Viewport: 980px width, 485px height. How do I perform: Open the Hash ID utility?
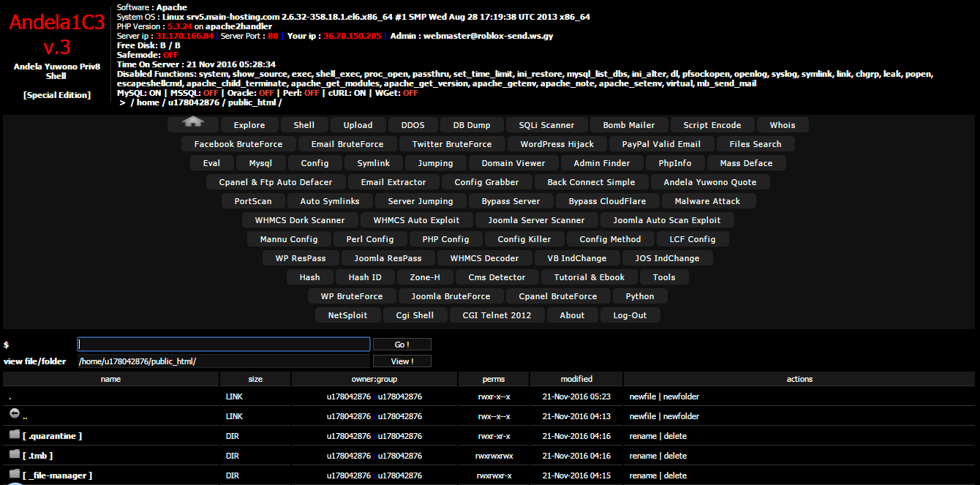(365, 277)
